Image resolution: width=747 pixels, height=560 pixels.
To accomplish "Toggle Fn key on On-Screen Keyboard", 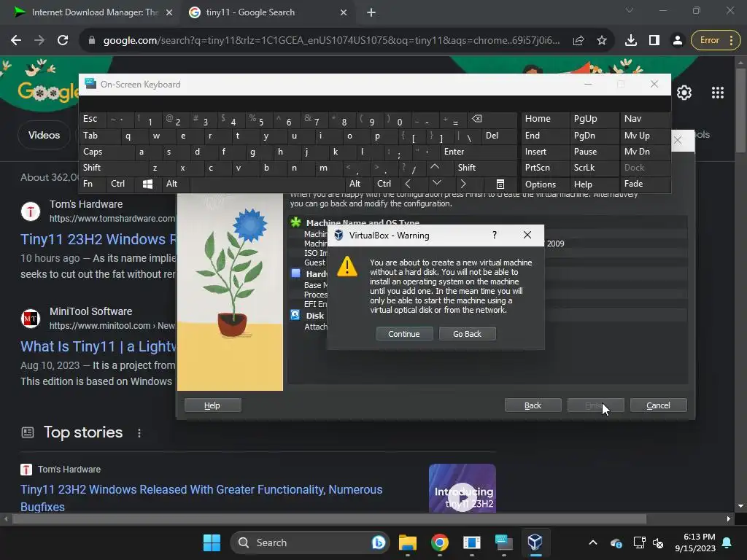I will point(93,184).
